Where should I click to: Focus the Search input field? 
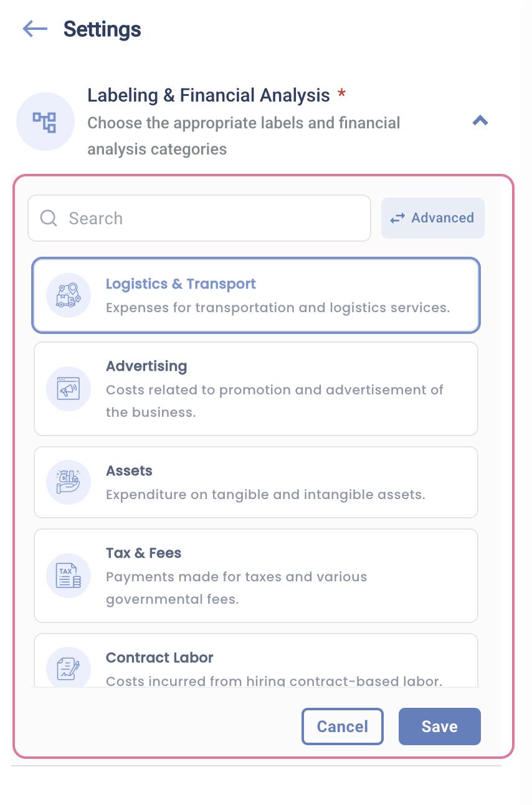tap(212, 218)
